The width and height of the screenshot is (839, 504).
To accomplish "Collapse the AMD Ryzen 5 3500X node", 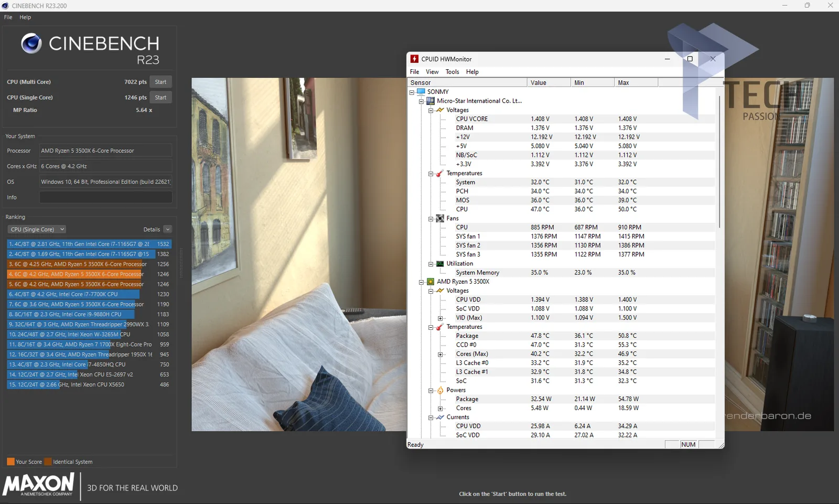I will click(421, 282).
